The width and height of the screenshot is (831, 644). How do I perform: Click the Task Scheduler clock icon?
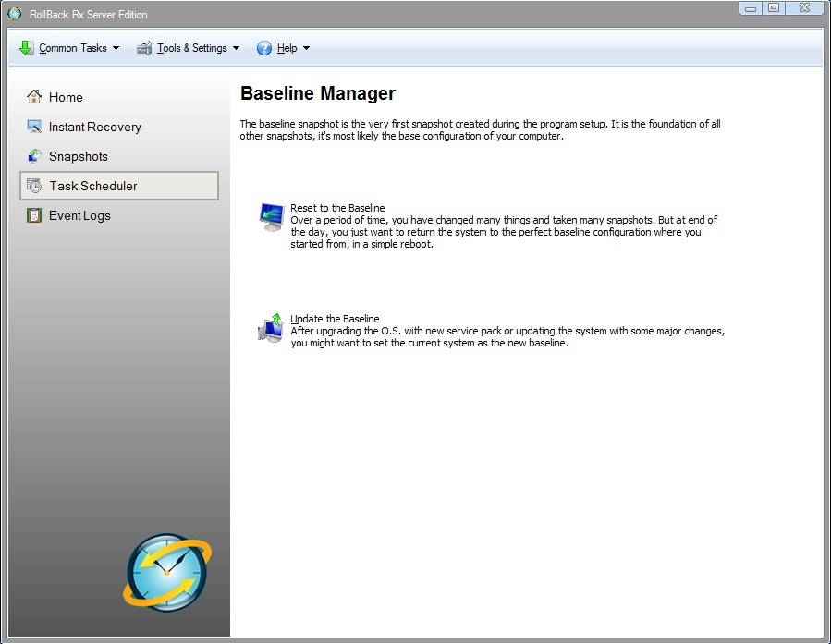tap(34, 186)
